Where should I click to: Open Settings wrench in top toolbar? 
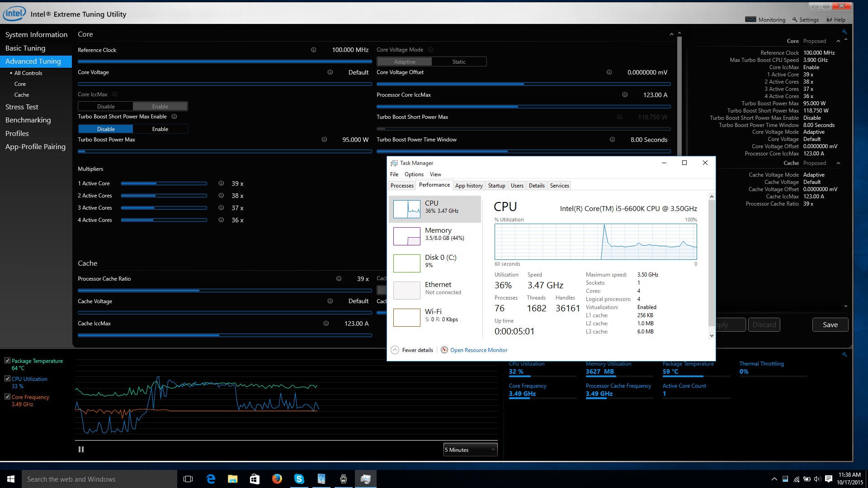coord(806,20)
